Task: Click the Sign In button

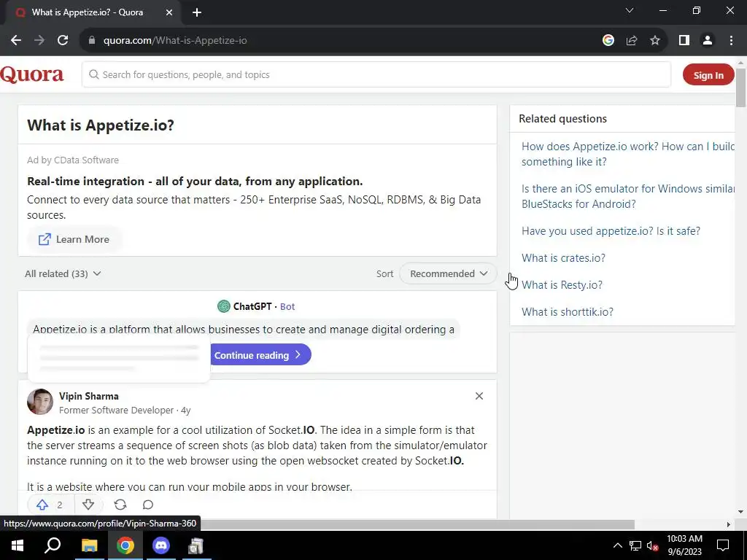Action: pyautogui.click(x=708, y=75)
